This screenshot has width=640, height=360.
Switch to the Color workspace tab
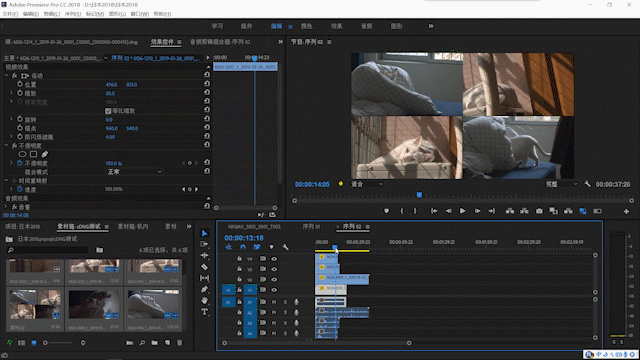(306, 26)
